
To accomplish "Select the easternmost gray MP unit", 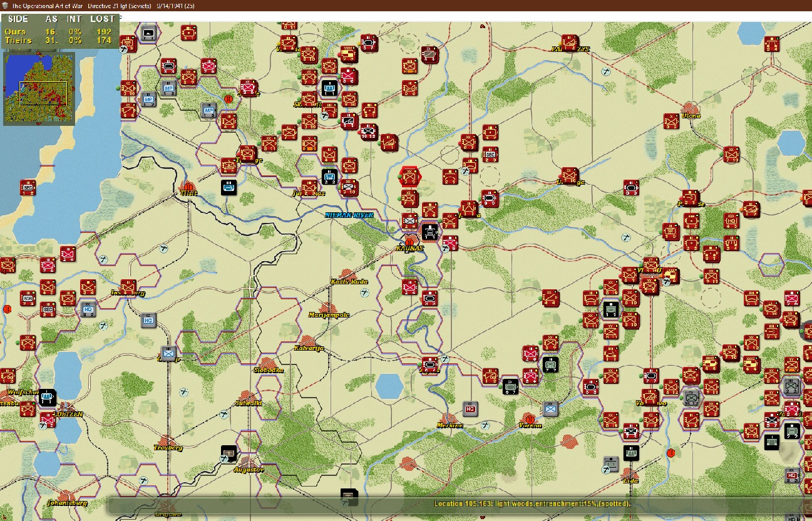I will [208, 110].
